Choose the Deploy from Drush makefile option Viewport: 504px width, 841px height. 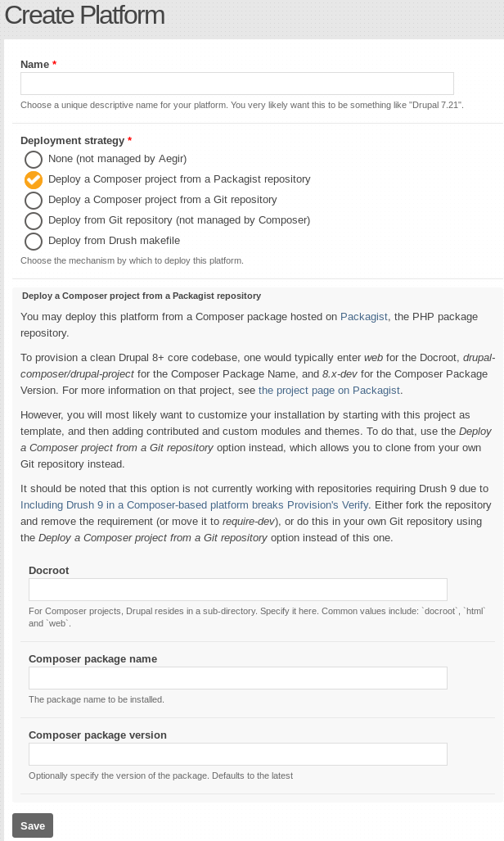click(x=34, y=241)
